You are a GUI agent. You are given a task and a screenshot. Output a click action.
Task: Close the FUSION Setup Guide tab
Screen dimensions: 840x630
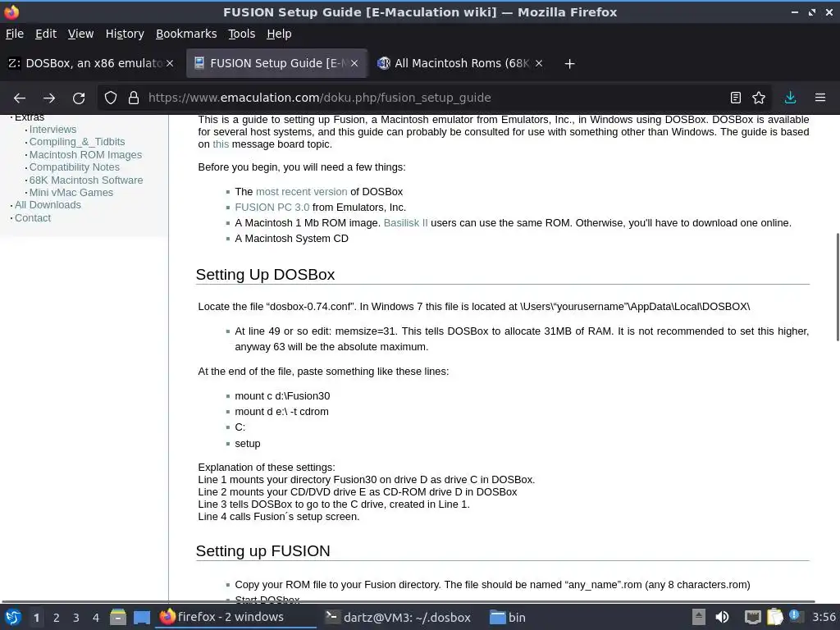point(354,63)
